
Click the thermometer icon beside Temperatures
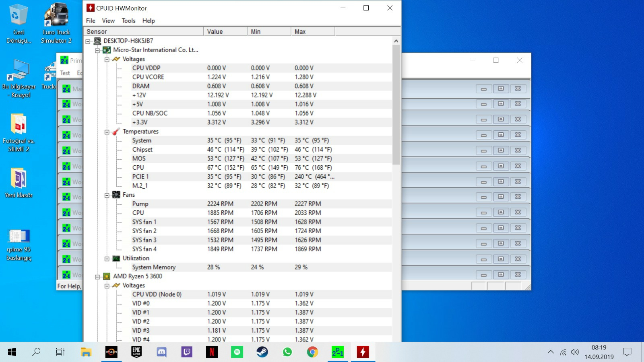[x=116, y=132]
